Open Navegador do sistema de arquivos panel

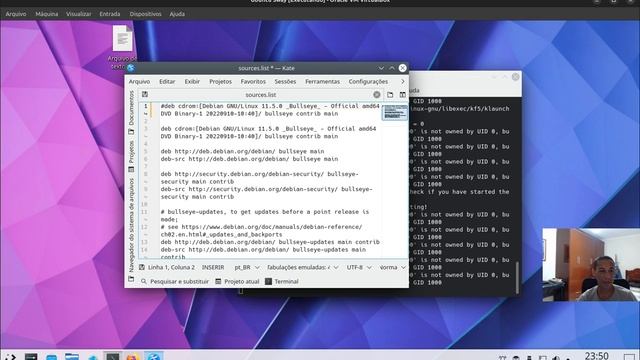(x=131, y=230)
